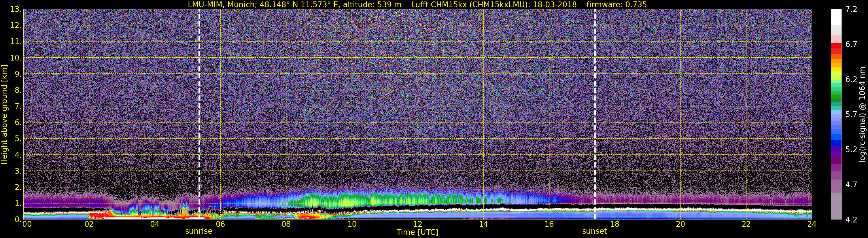Click the colorbar tick value '6.7'
This screenshot has width=868, height=238.
851,44
